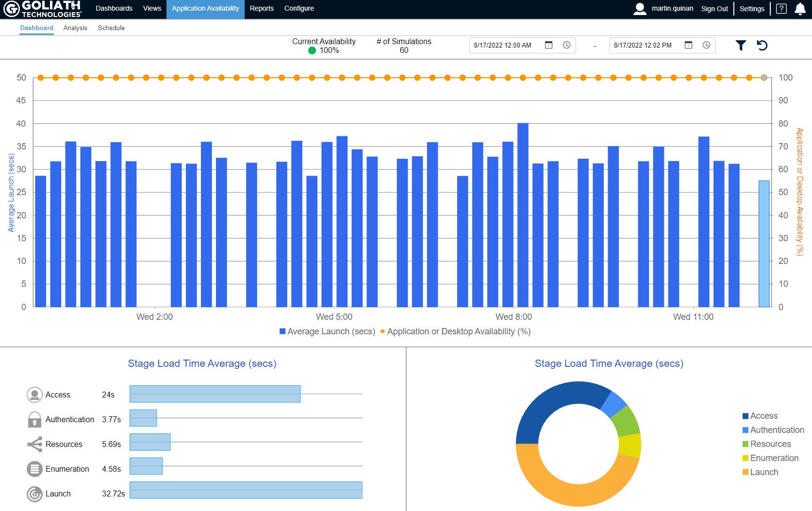Open the notifications bell
812x511 pixels.
(x=800, y=9)
